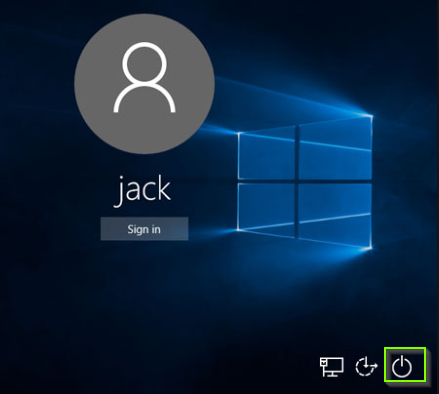Click the center cross of the Windows logo

click(297, 181)
